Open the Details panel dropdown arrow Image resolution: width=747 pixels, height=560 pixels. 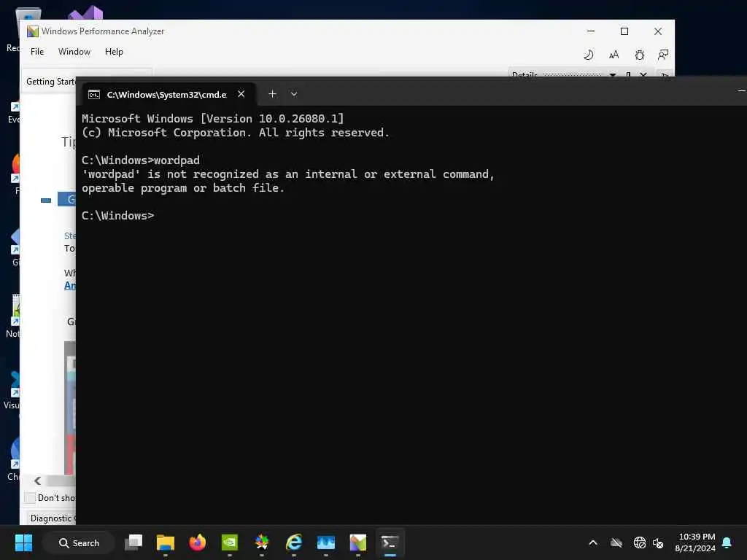(x=613, y=75)
